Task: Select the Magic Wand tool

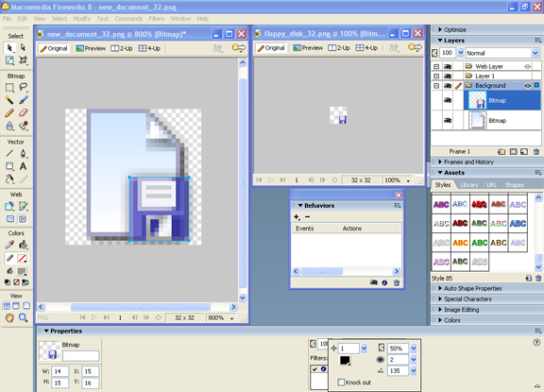Action: [9, 100]
